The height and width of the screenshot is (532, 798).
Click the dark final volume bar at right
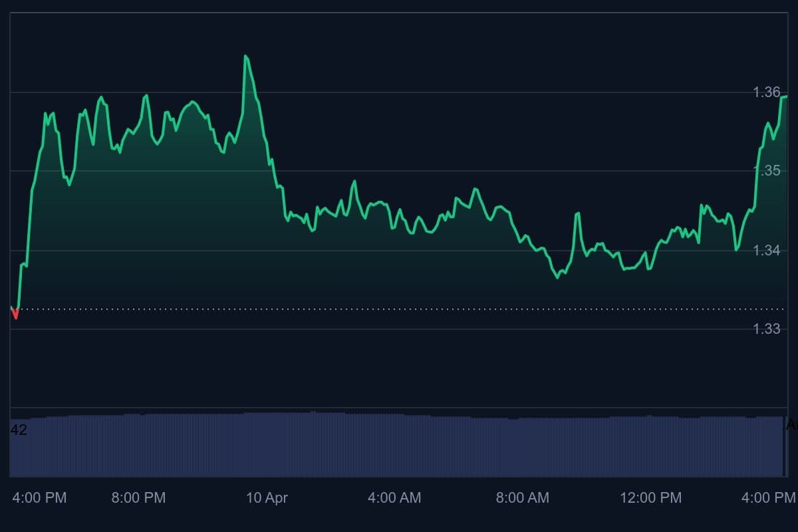[x=783, y=447]
